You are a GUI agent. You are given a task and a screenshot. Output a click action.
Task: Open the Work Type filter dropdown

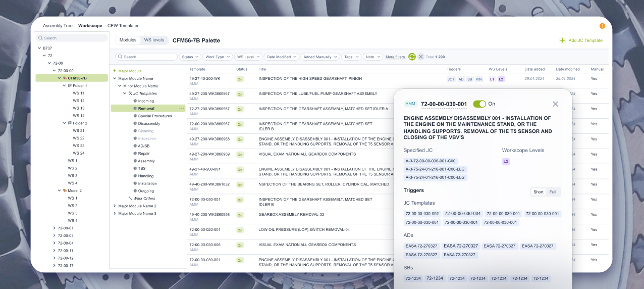(218, 57)
